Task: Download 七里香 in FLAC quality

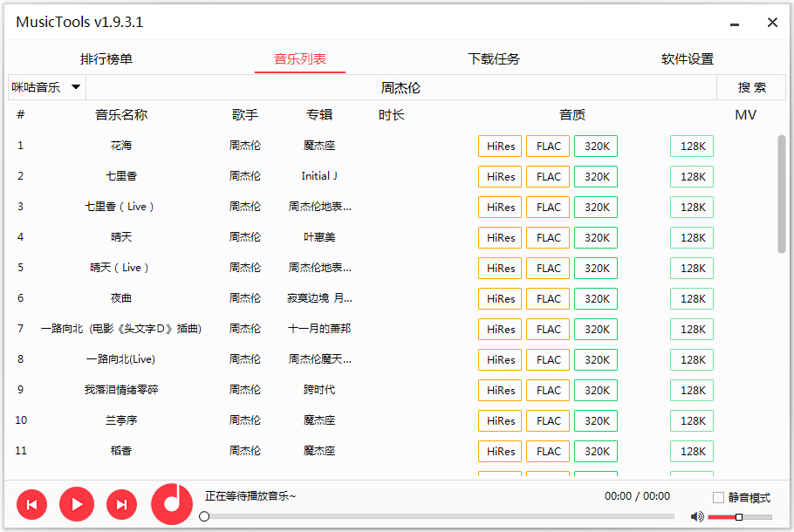Action: click(547, 176)
